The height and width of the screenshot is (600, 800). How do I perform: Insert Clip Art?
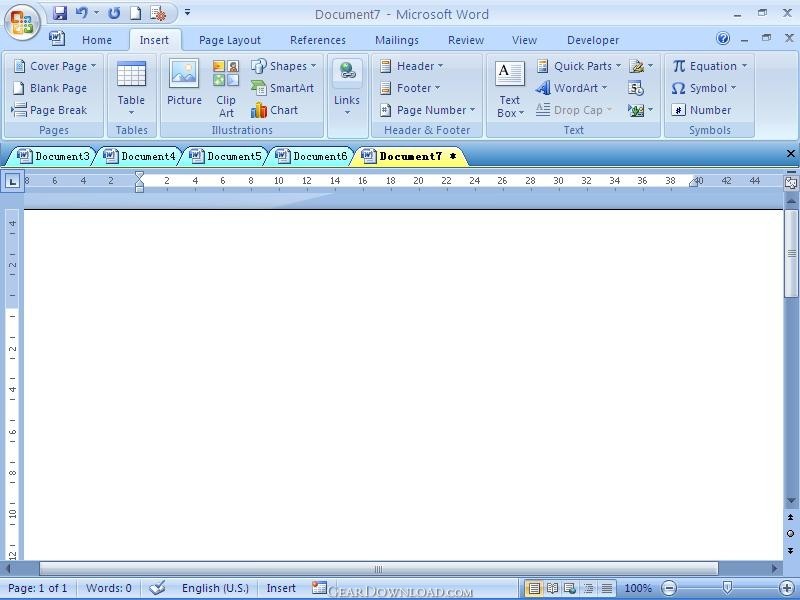tap(226, 89)
